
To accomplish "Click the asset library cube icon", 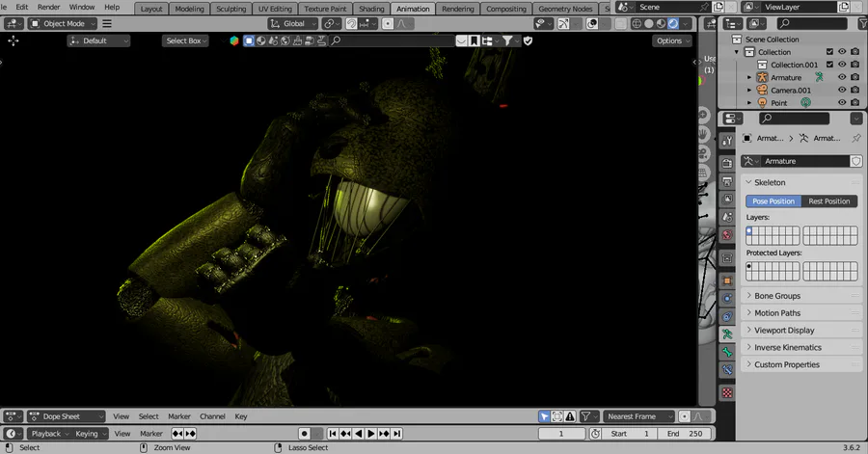I will tap(234, 40).
